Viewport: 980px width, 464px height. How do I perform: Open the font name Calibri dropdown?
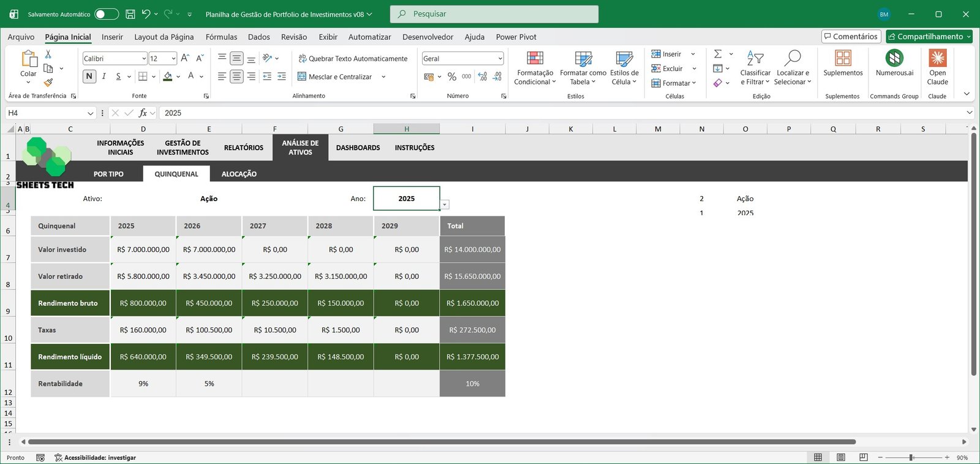pos(144,59)
